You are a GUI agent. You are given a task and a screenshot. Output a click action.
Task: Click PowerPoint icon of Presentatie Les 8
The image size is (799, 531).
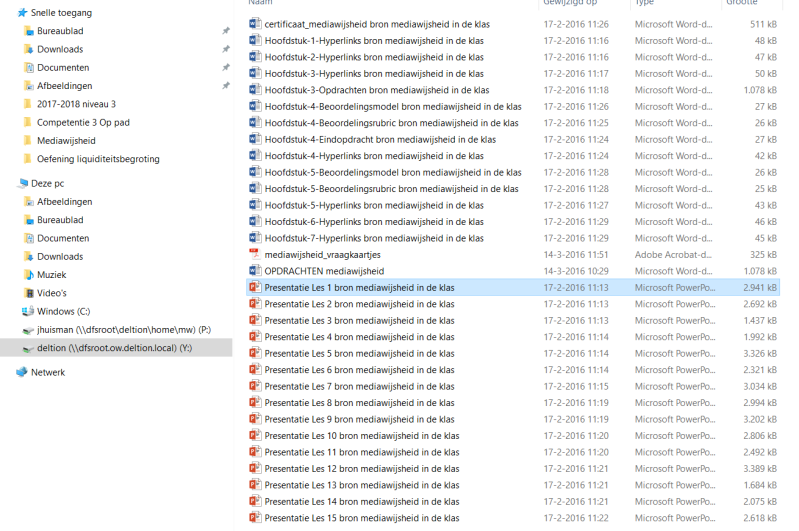pos(255,403)
